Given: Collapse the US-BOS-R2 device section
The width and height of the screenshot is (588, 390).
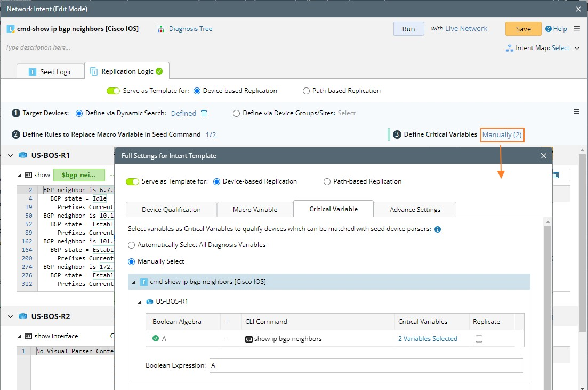Looking at the screenshot, I should pyautogui.click(x=11, y=316).
